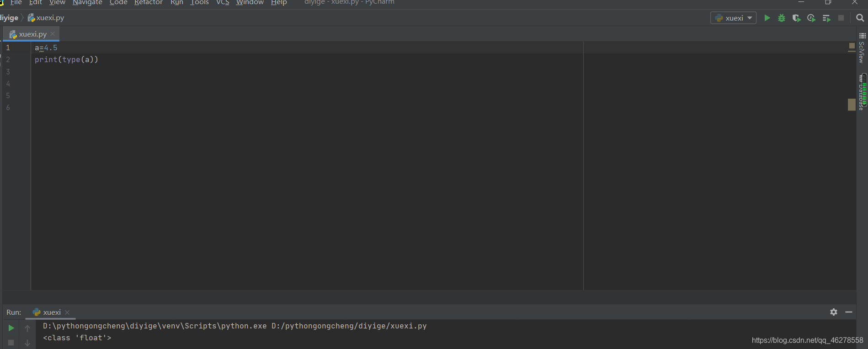868x349 pixels.
Task: Open Run panel settings gear
Action: point(834,312)
